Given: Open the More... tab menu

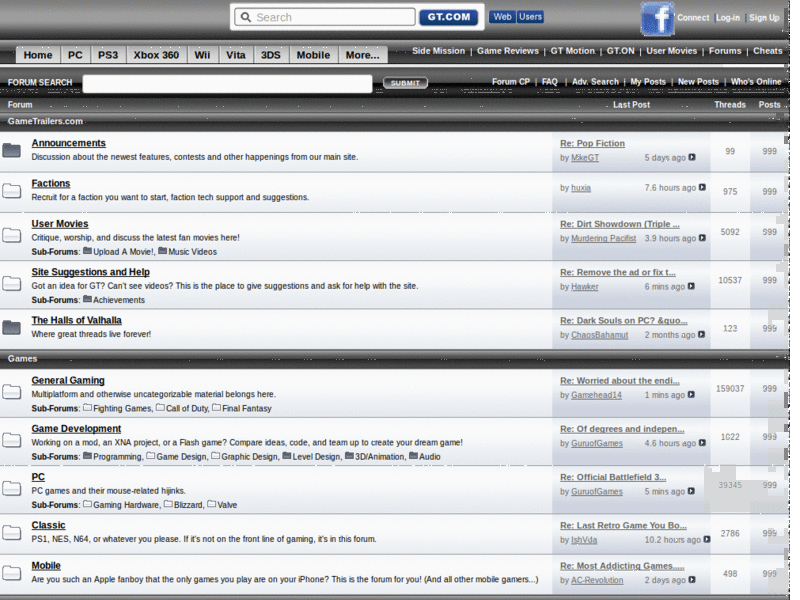Looking at the screenshot, I should point(362,55).
